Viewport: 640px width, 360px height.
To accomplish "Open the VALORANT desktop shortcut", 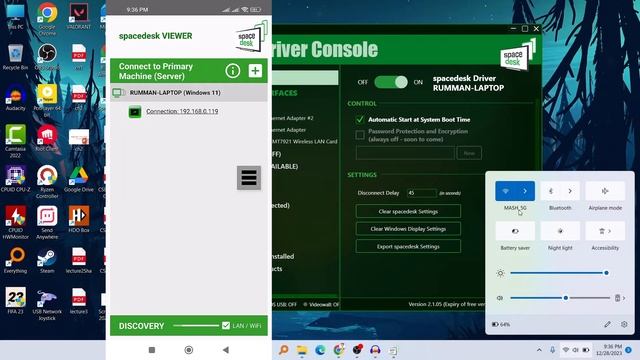I will tap(79, 16).
